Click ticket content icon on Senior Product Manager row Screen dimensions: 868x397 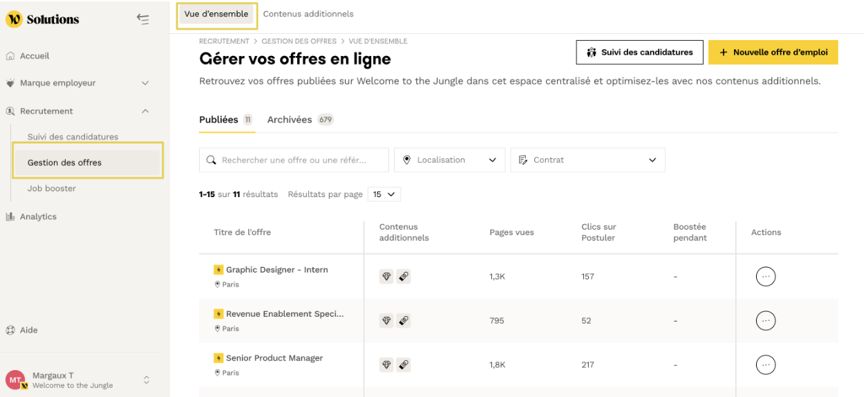(404, 364)
